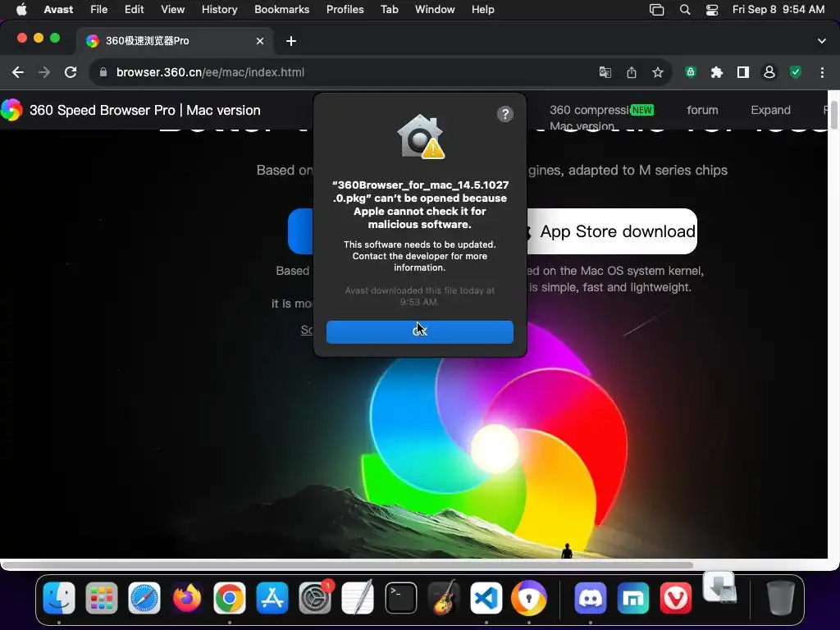
Task: Select the 360极速浏览器Pro tab
Action: coord(175,41)
